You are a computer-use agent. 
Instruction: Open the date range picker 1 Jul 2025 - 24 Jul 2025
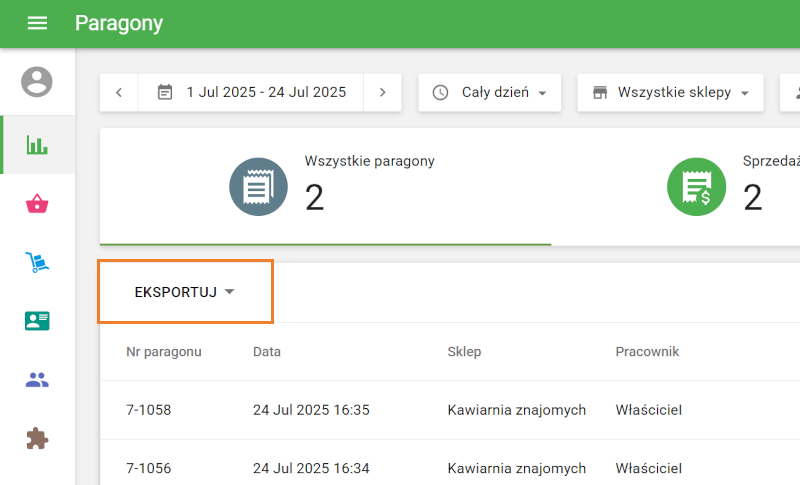click(x=251, y=93)
